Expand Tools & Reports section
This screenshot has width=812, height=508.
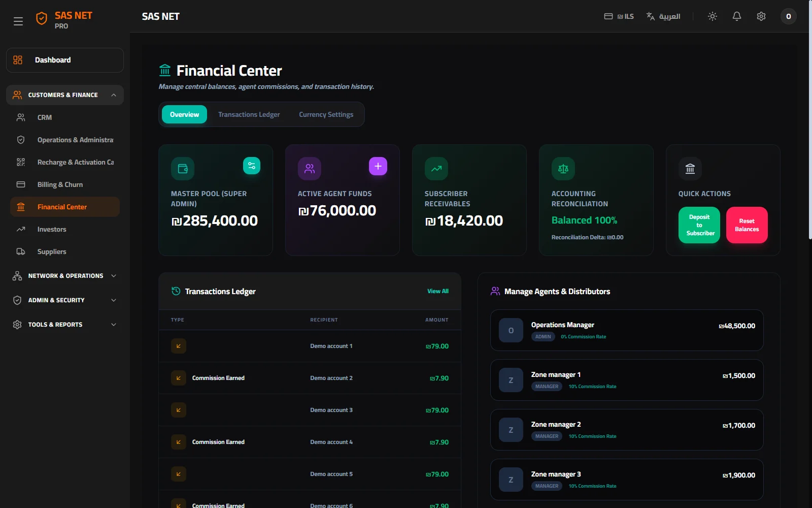(65, 325)
